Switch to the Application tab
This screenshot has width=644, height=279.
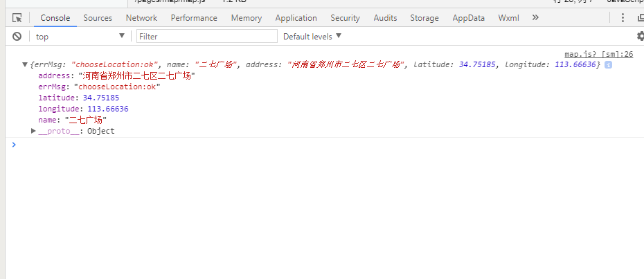coord(296,18)
